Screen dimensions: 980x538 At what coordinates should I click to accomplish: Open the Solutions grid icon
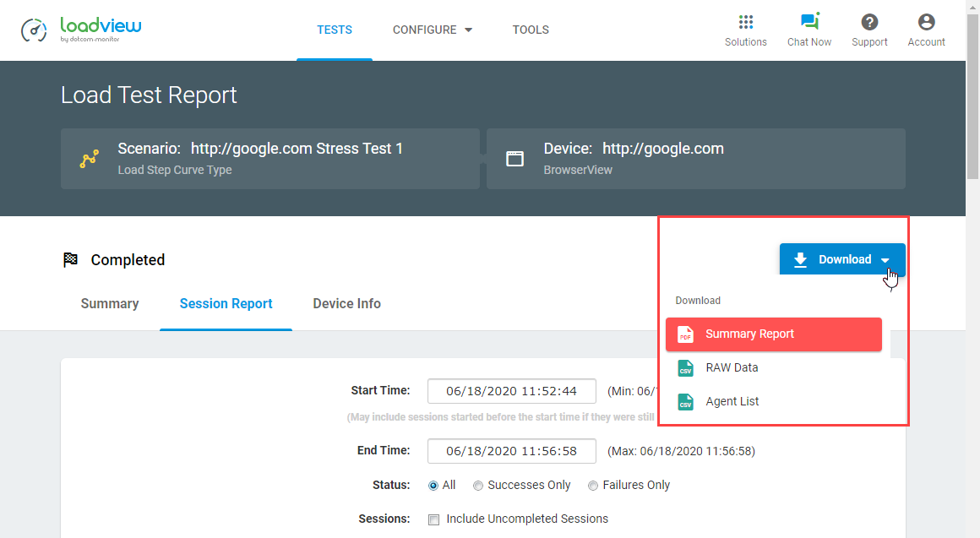point(746,23)
